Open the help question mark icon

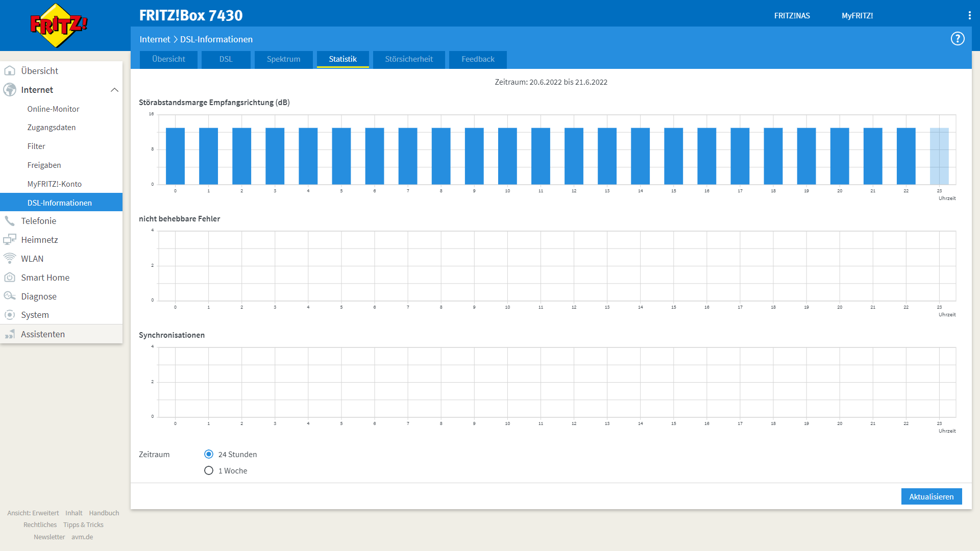[x=958, y=39]
